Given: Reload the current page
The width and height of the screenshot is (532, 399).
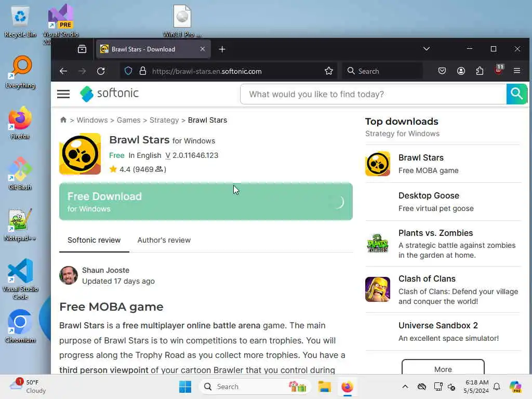Looking at the screenshot, I should pos(101,71).
